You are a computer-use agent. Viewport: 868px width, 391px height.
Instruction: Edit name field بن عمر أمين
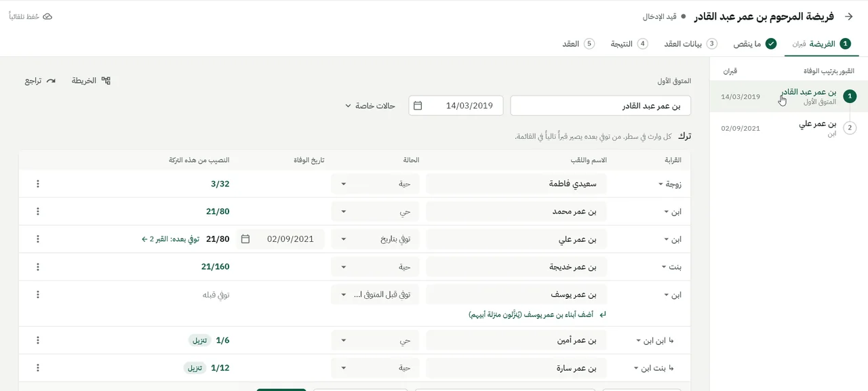(x=516, y=340)
